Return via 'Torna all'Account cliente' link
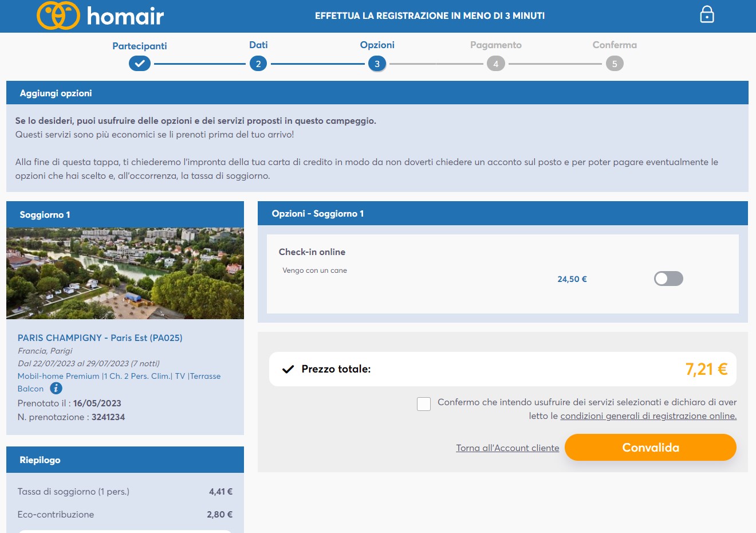 (x=507, y=448)
